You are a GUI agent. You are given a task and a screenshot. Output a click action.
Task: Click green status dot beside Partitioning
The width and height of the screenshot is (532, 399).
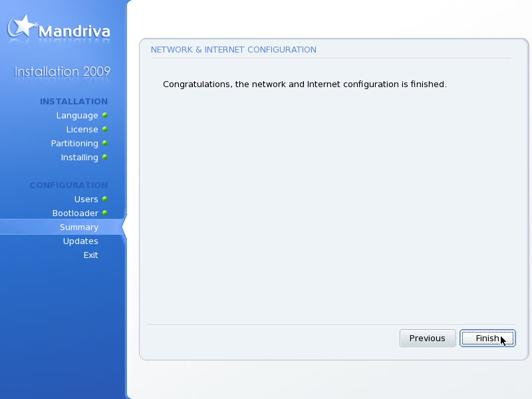pos(105,143)
